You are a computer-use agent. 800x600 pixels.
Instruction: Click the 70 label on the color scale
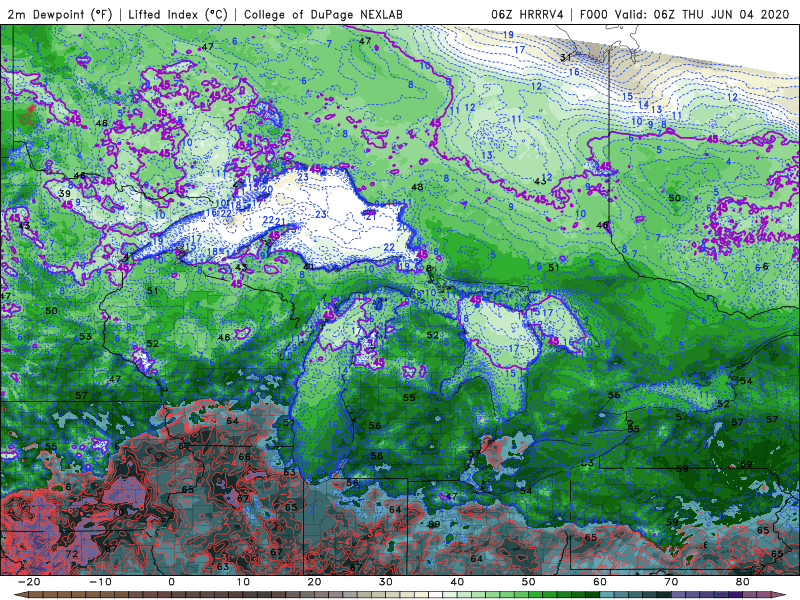(671, 582)
